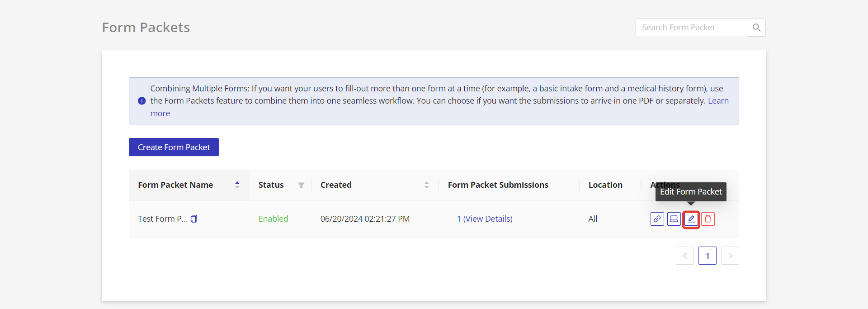Click the Edit Form Packet pencil icon
Viewport: 868px width, 309px height.
point(691,219)
